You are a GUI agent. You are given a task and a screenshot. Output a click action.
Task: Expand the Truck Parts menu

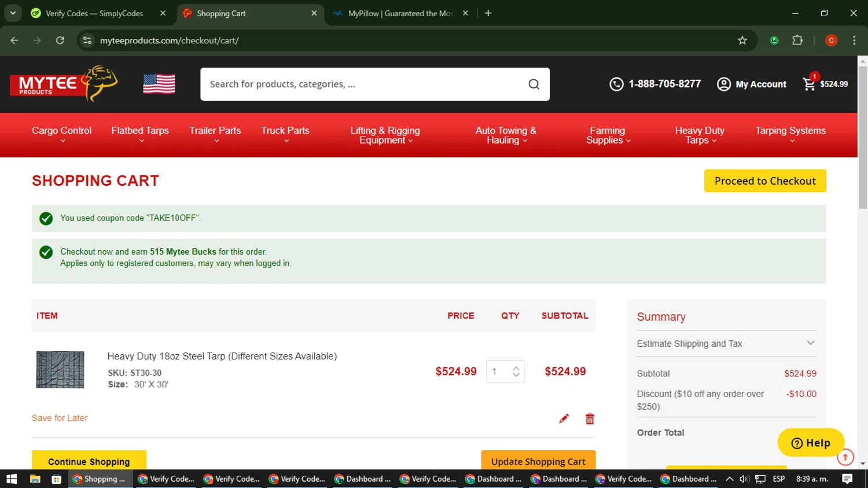point(285,135)
